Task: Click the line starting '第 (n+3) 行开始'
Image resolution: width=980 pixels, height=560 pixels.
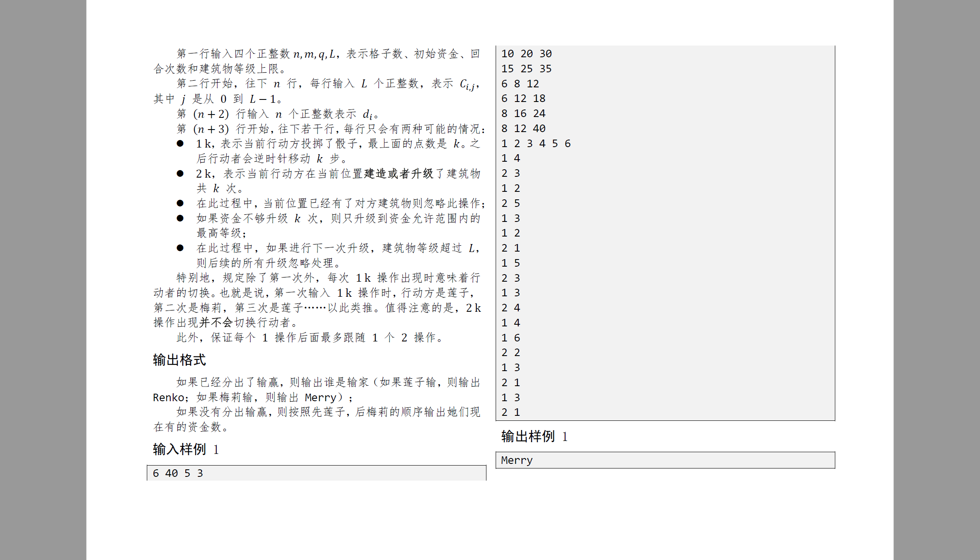Action: coord(331,129)
